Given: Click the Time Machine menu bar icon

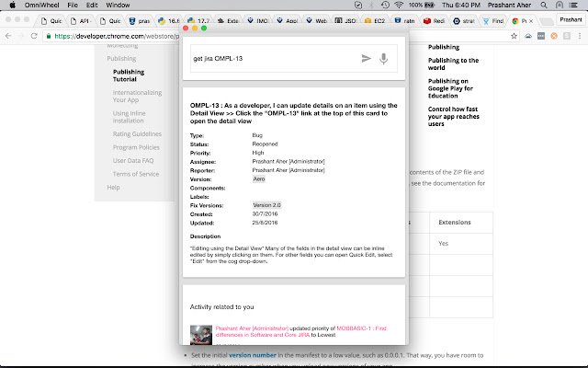Looking at the screenshot, I should [385, 5].
